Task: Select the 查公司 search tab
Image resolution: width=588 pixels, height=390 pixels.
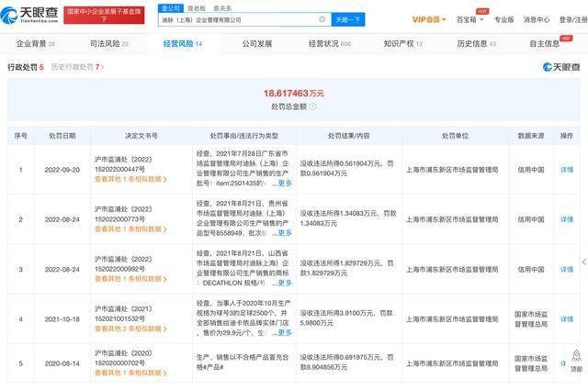Action: 171,8
